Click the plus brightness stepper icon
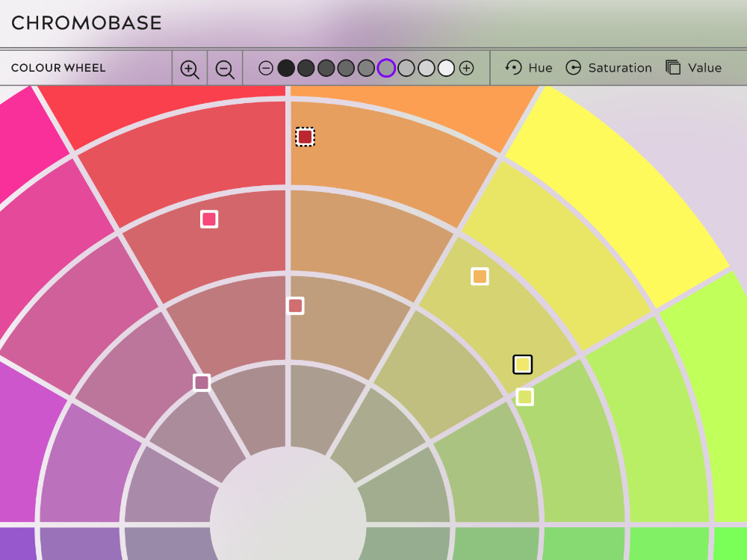Screen dimensions: 747x560 pyautogui.click(x=466, y=68)
